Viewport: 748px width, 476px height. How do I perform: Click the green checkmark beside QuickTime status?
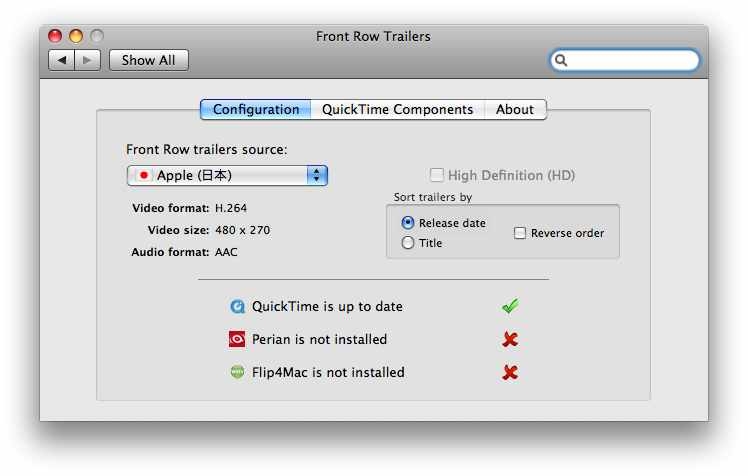tap(510, 306)
